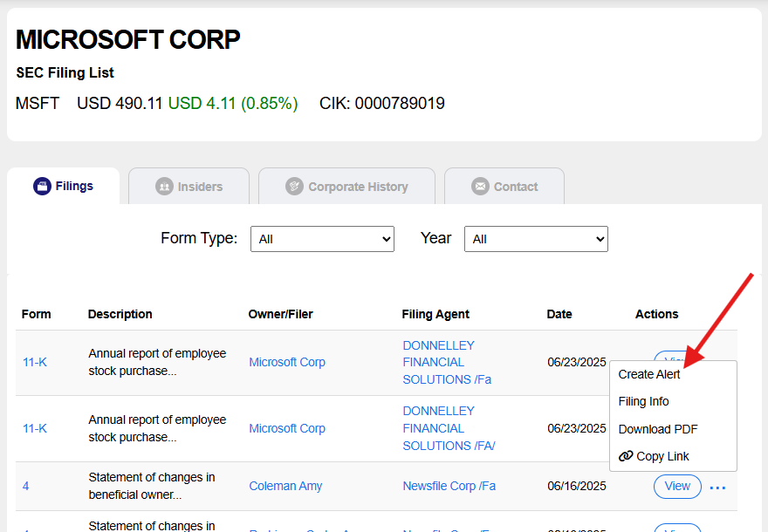
Task: Open three-dot more actions for Coleman Amy filing
Action: [x=717, y=487]
